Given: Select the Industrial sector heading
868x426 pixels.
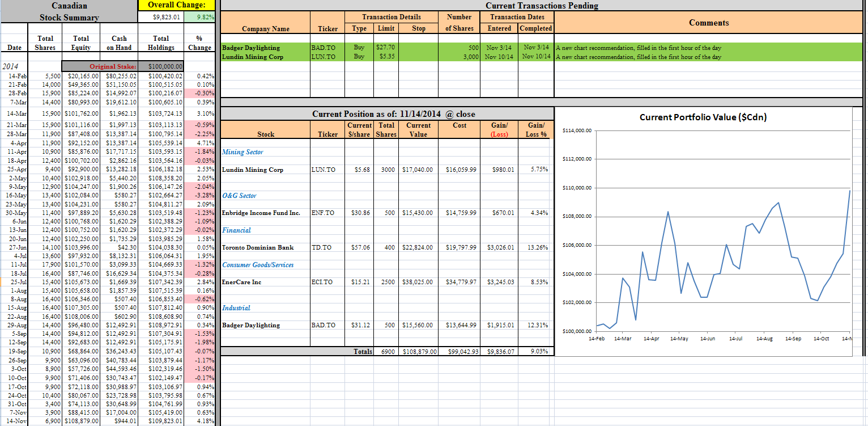Looking at the screenshot, I should pos(236,308).
